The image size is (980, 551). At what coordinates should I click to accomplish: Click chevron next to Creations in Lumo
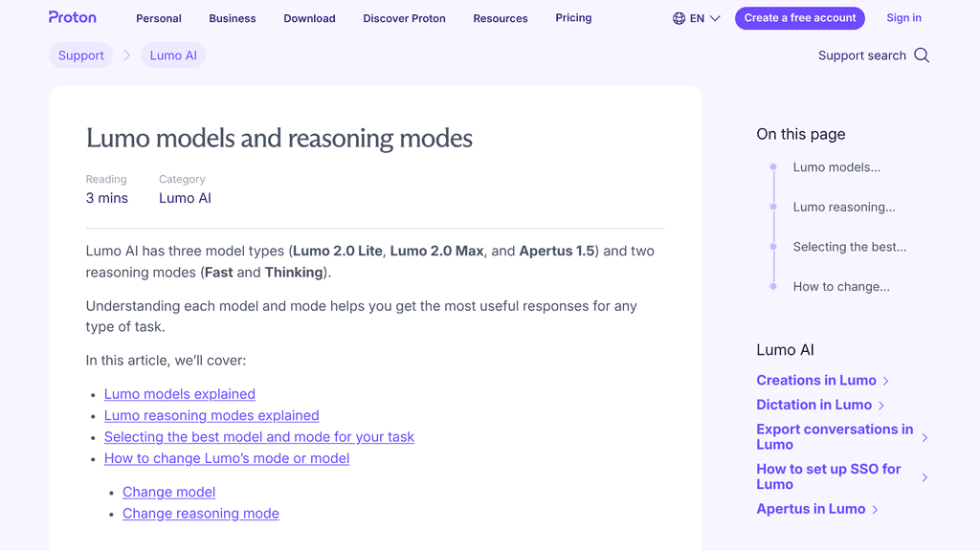coord(885,381)
